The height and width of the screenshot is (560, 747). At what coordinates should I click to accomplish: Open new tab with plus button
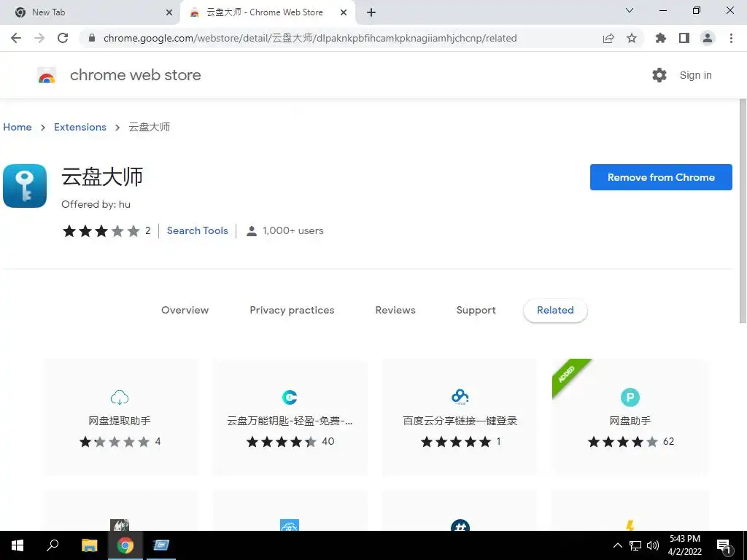coord(371,12)
